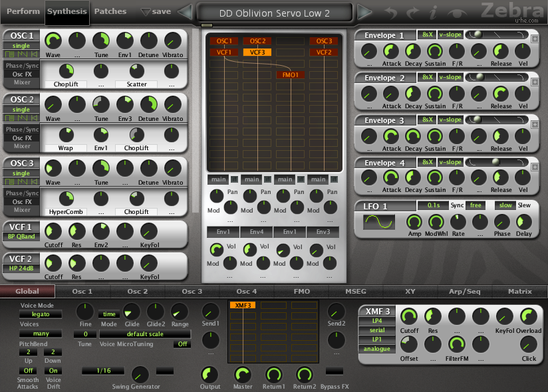The width and height of the screenshot is (548, 392).
Task: Click the Return1 knob
Action: pos(273,375)
